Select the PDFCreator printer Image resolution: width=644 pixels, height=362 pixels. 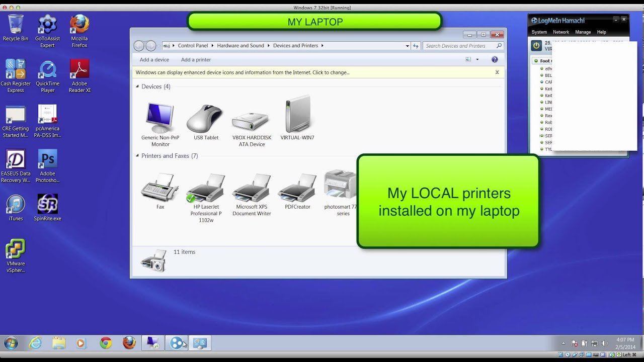coord(297,191)
